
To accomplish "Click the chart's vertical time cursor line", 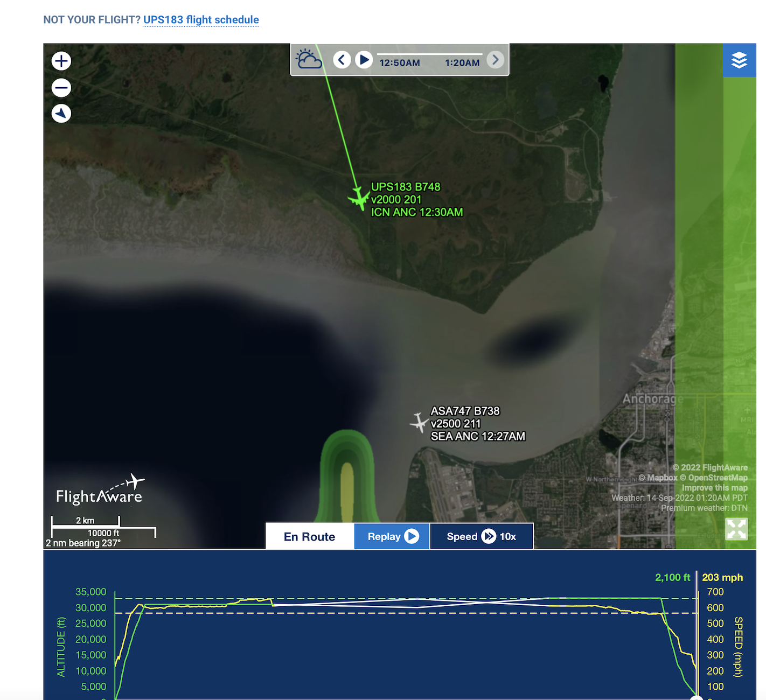I will coord(697,634).
